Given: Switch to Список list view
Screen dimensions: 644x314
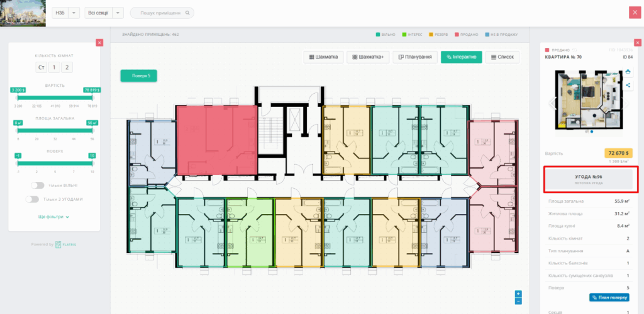Looking at the screenshot, I should 502,57.
